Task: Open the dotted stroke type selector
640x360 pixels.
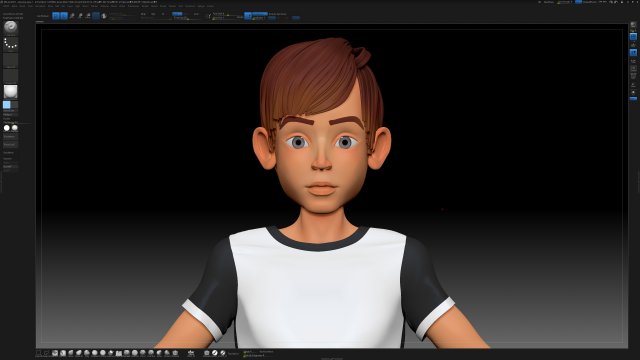Action: click(x=11, y=43)
